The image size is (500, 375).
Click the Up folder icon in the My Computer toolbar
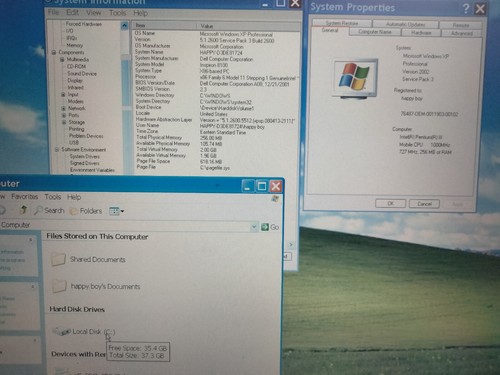coord(23,210)
